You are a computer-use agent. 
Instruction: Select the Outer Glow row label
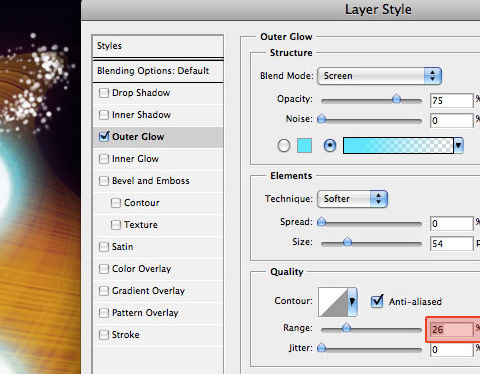[x=138, y=137]
